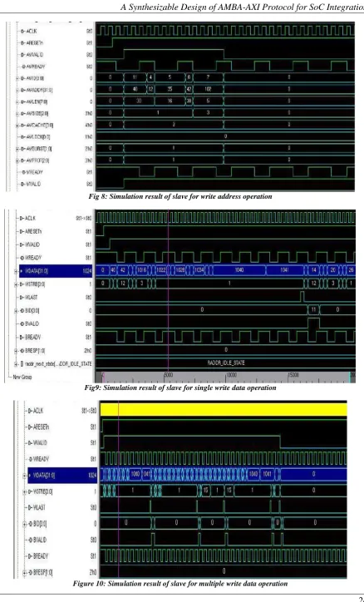Click Fig9 caption about single write data
Screen dimensions: 364x602
coord(180,387)
